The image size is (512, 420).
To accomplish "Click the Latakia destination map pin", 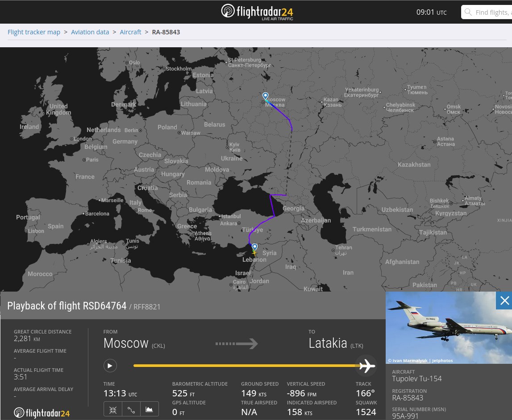I will [x=255, y=247].
